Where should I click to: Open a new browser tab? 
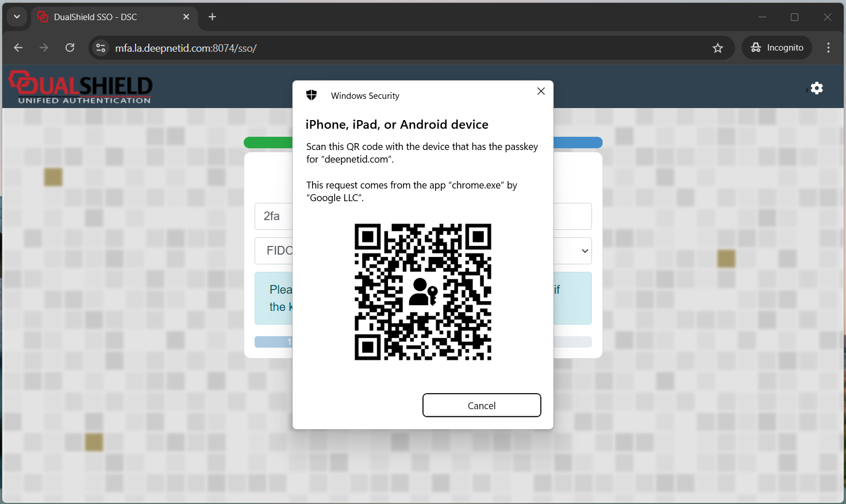(x=212, y=17)
